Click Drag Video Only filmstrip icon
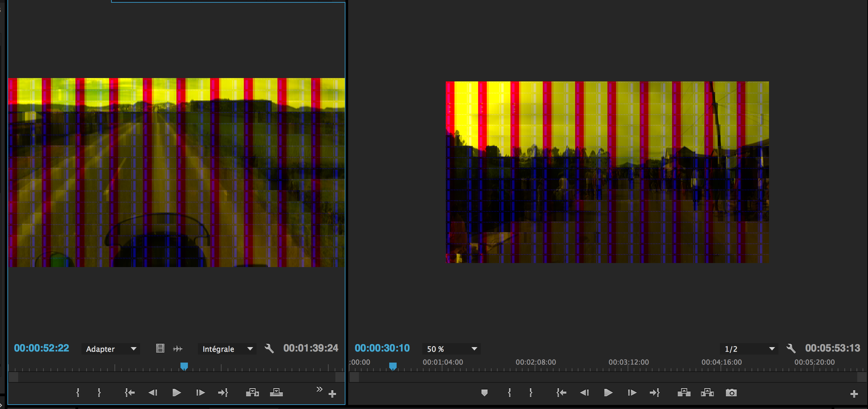868x409 pixels. [160, 348]
